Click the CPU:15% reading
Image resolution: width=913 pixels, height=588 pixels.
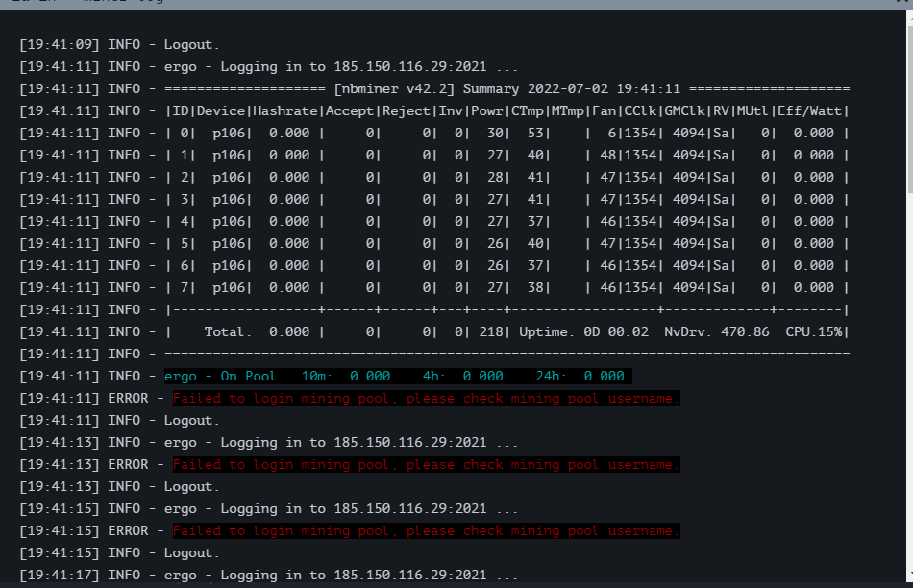click(x=813, y=332)
